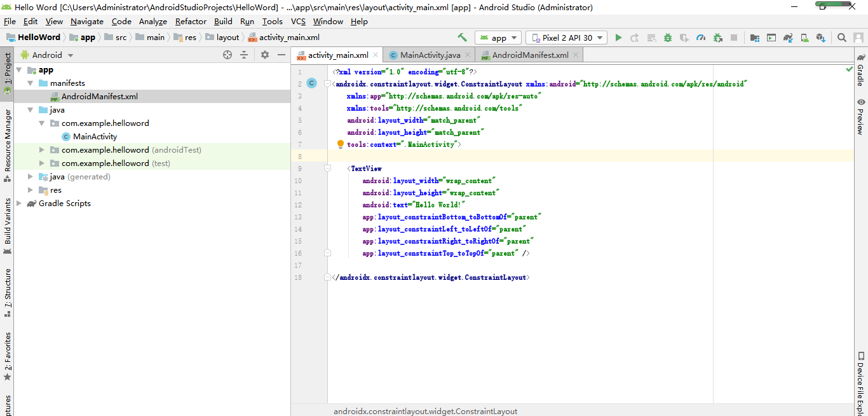Open the Pixel 2 API 30 device dropdown
Screen dimensions: 868x416
[x=566, y=38]
